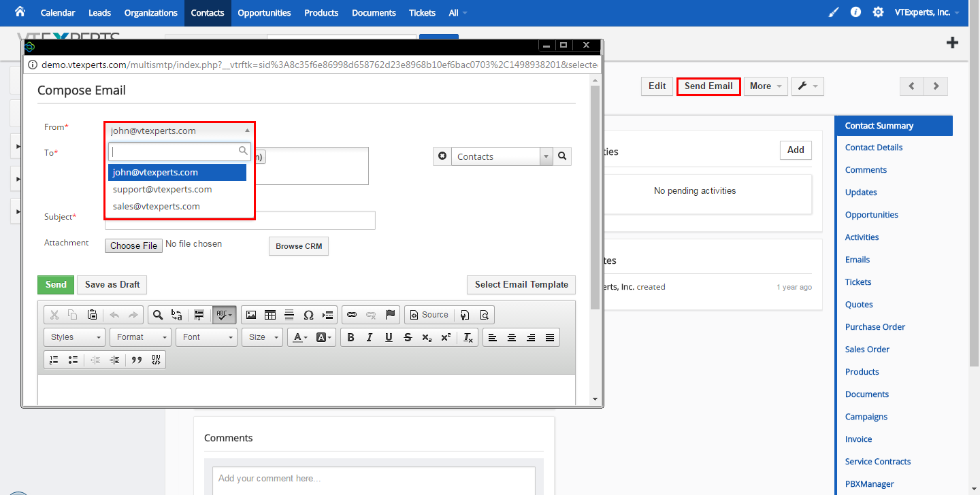The height and width of the screenshot is (495, 980).
Task: Click Select Email Template
Action: pyautogui.click(x=521, y=285)
